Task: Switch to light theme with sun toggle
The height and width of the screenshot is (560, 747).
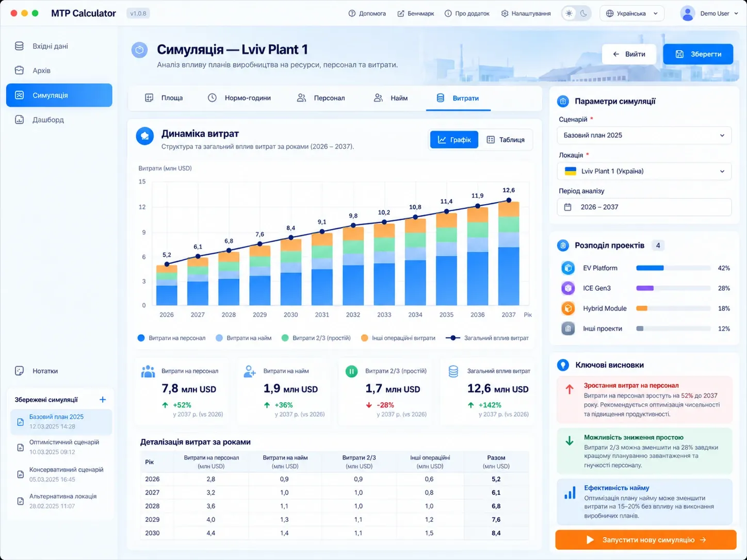Action: tap(569, 13)
